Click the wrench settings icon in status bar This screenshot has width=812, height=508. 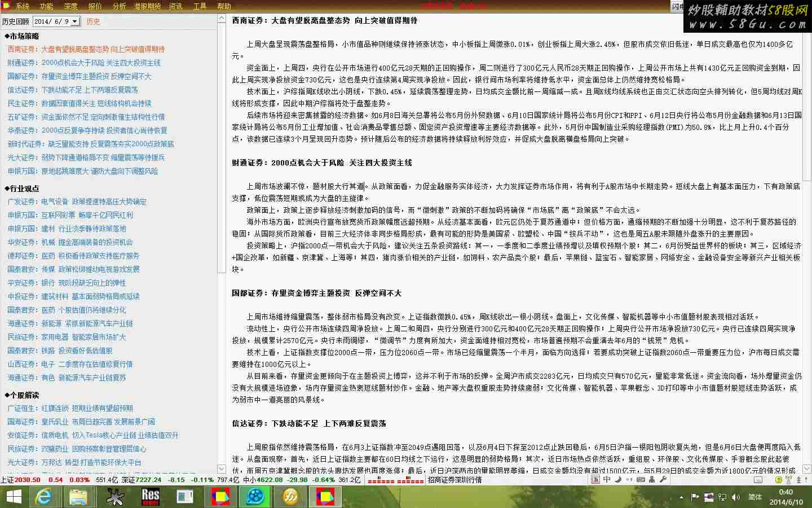pos(663,480)
